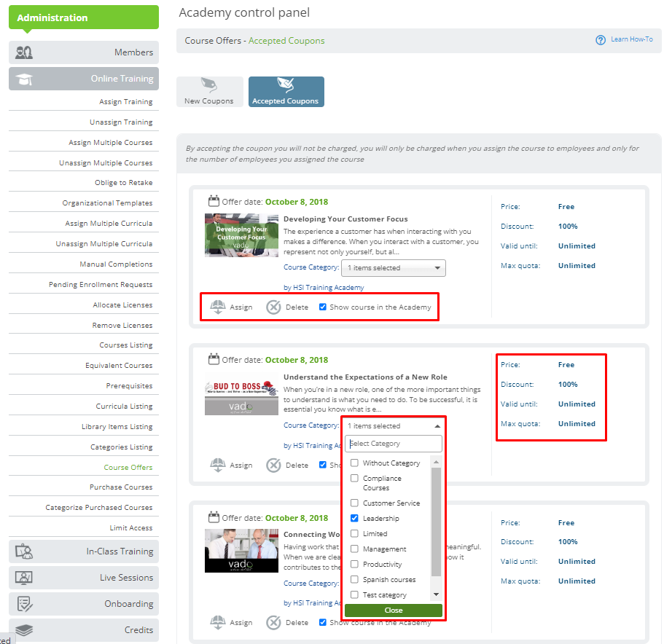Click the Developing Your Customer Focus thumbnail
The height and width of the screenshot is (644, 664).
pyautogui.click(x=241, y=235)
